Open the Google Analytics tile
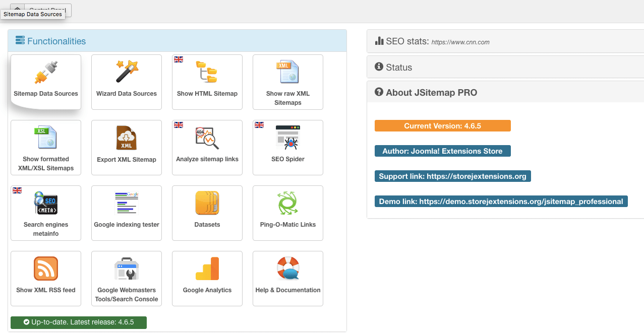Image resolution: width=644 pixels, height=333 pixels. click(x=207, y=279)
